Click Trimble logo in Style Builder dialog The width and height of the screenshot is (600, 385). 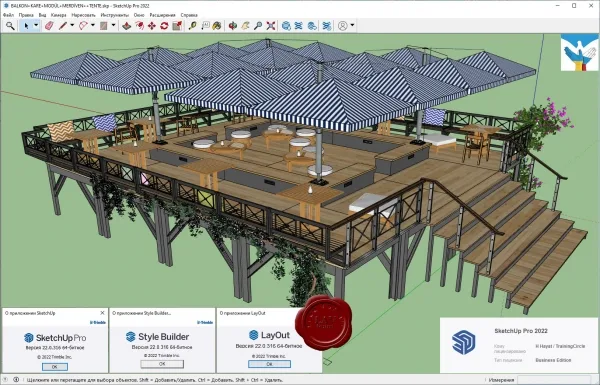(205, 323)
